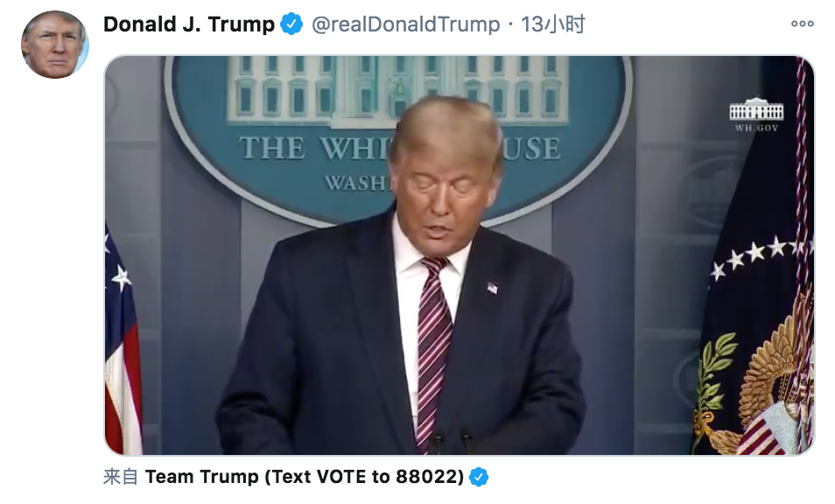This screenshot has width=835, height=504.
Task: Click the American flag at the video's left edge
Action: point(123,340)
